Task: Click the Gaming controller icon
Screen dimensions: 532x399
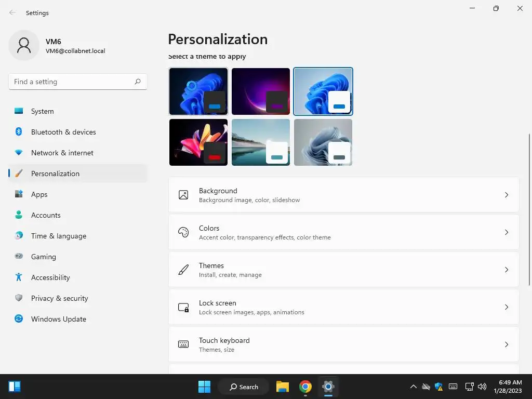Action: [19, 256]
